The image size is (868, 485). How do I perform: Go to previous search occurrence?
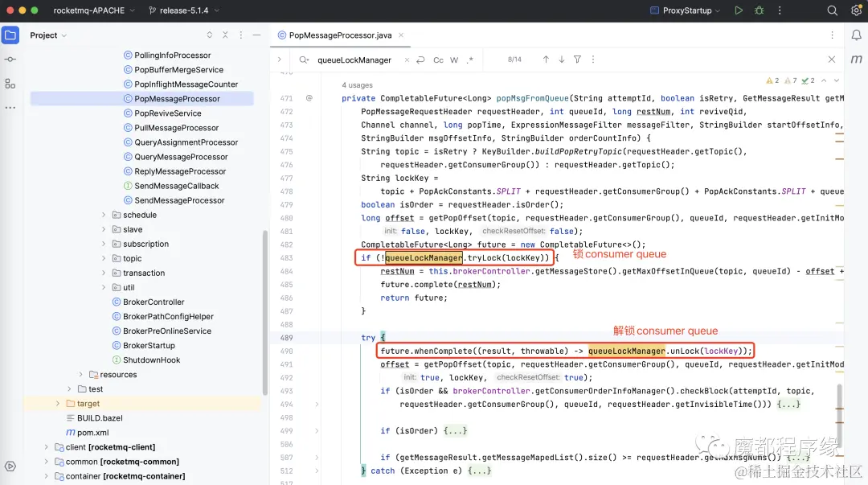click(546, 60)
